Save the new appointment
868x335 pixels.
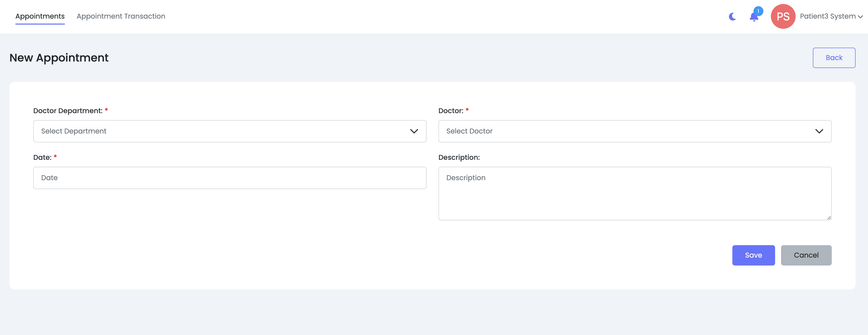pyautogui.click(x=753, y=255)
